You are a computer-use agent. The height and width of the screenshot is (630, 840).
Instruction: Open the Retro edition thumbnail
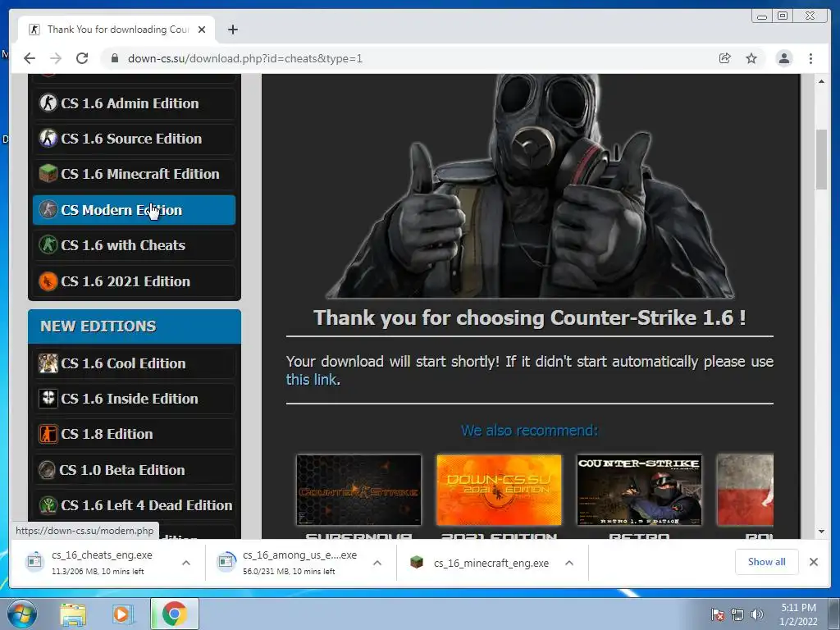[x=639, y=490]
